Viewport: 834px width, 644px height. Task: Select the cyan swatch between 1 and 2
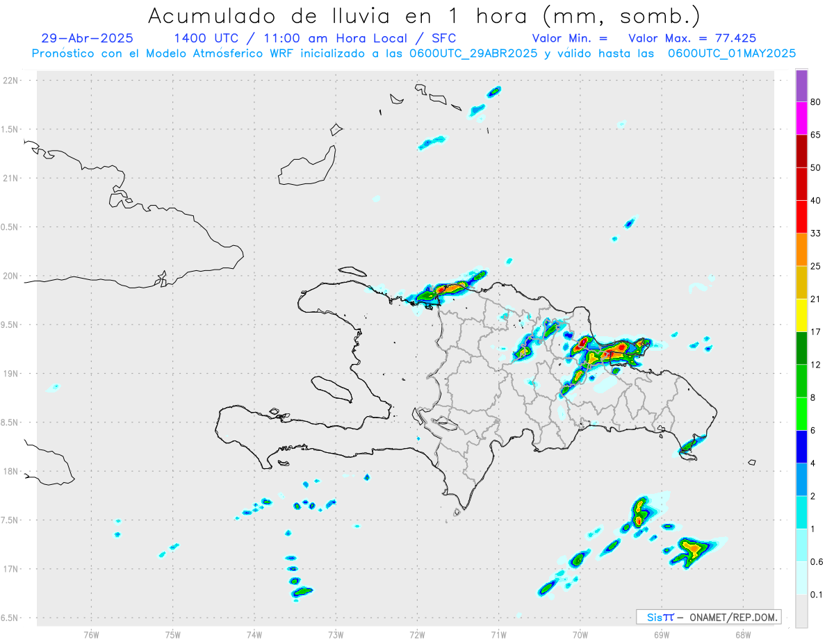[x=801, y=512]
